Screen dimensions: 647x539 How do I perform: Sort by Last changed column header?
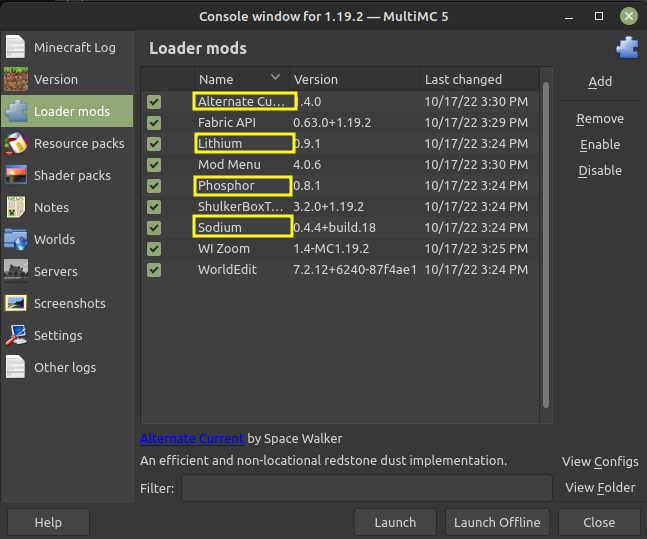pyautogui.click(x=479, y=79)
